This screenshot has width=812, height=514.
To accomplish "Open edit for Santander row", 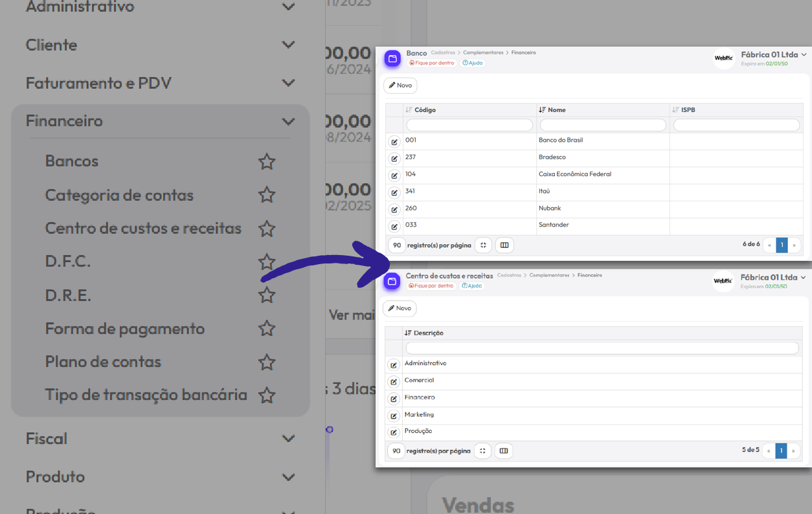I will click(394, 227).
